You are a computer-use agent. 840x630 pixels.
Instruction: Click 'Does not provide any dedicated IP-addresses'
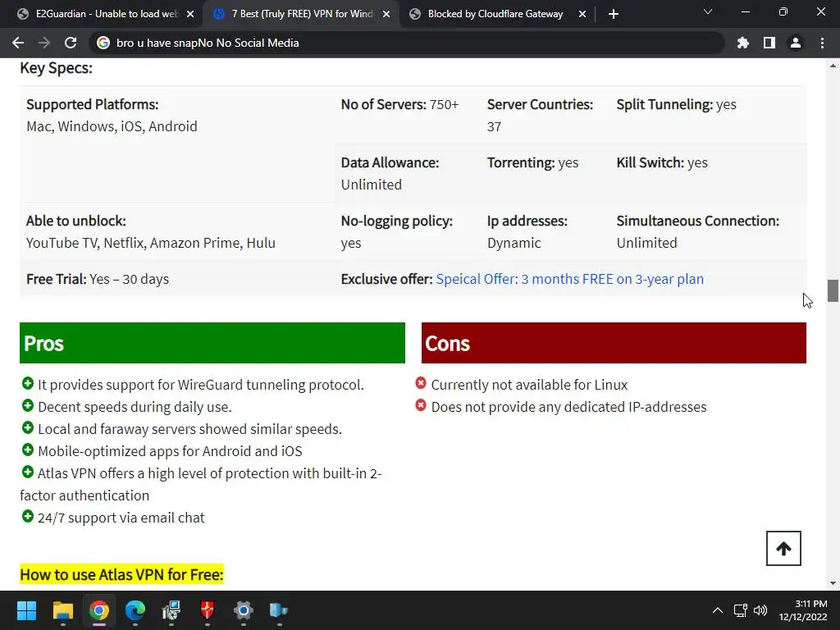569,407
